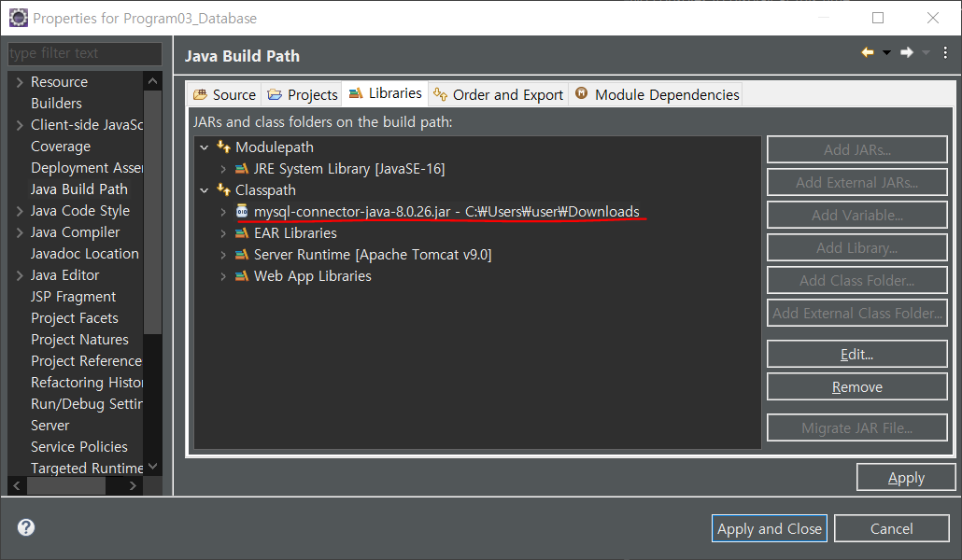
Task: Select Server in the sidebar
Action: pyautogui.click(x=50, y=426)
